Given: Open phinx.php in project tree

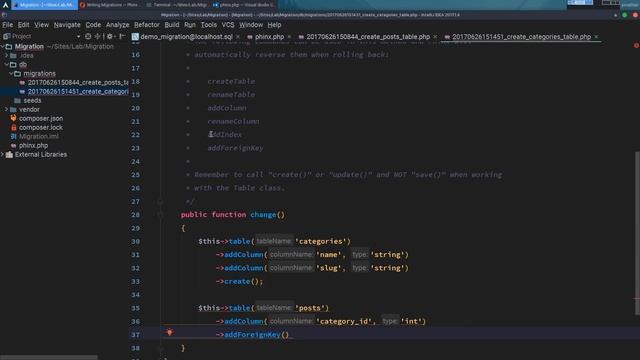Looking at the screenshot, I should 33,145.
